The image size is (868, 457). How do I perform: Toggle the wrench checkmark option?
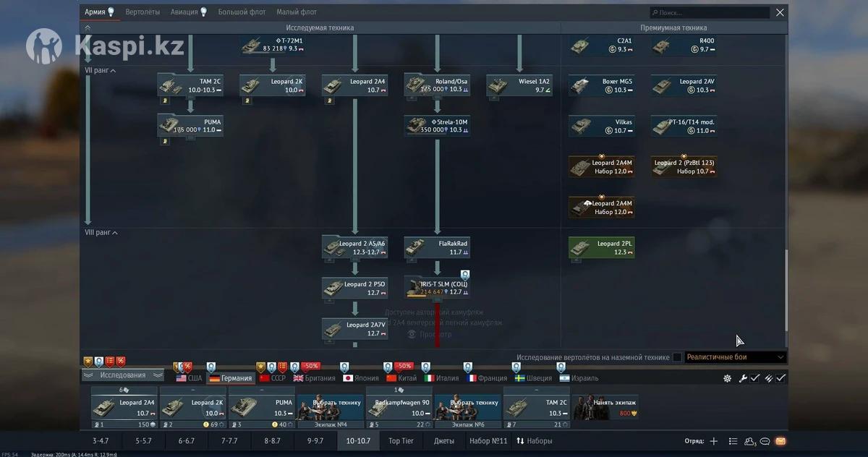click(749, 378)
